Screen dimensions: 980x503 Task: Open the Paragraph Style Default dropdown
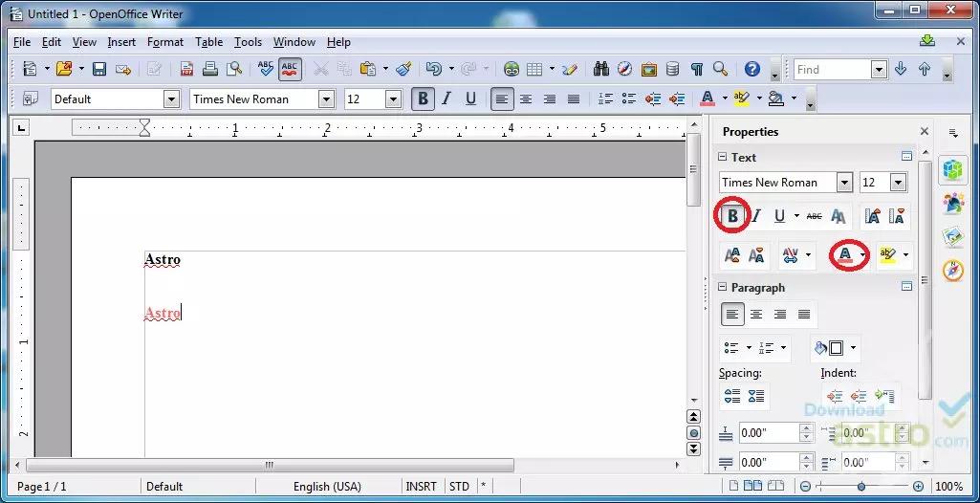[171, 98]
